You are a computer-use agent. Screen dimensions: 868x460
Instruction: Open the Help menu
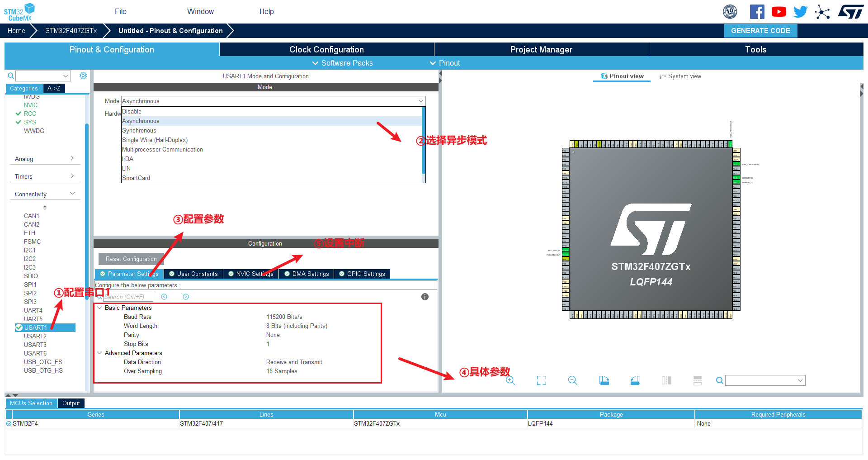tap(267, 11)
